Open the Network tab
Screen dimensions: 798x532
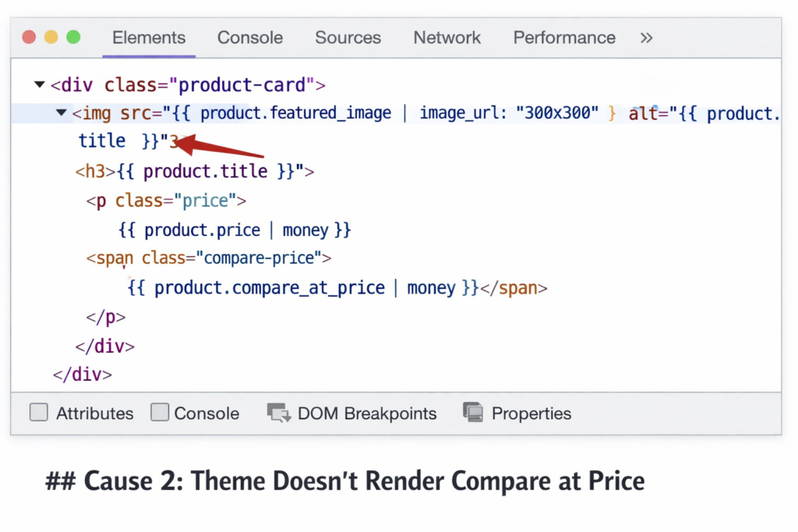[x=447, y=37]
